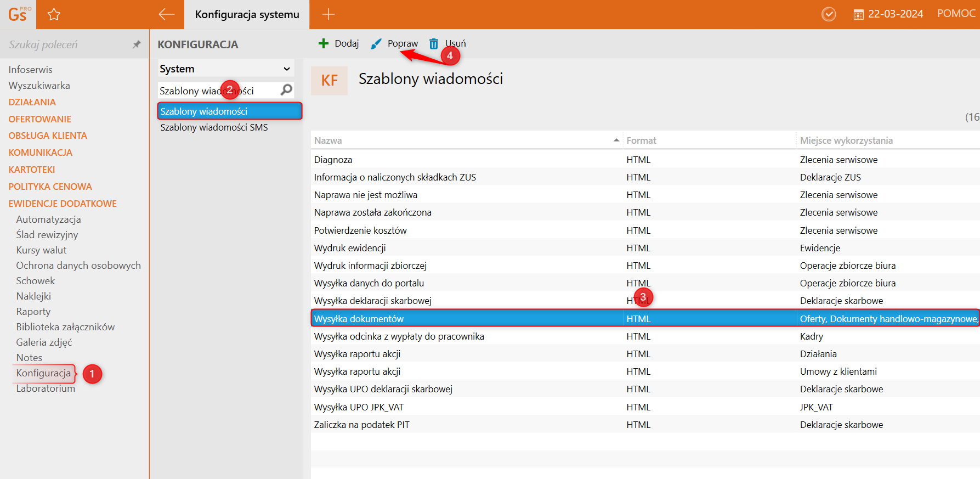The image size is (980, 479).
Task: Select Wydruk ewidencji row
Action: tap(645, 248)
